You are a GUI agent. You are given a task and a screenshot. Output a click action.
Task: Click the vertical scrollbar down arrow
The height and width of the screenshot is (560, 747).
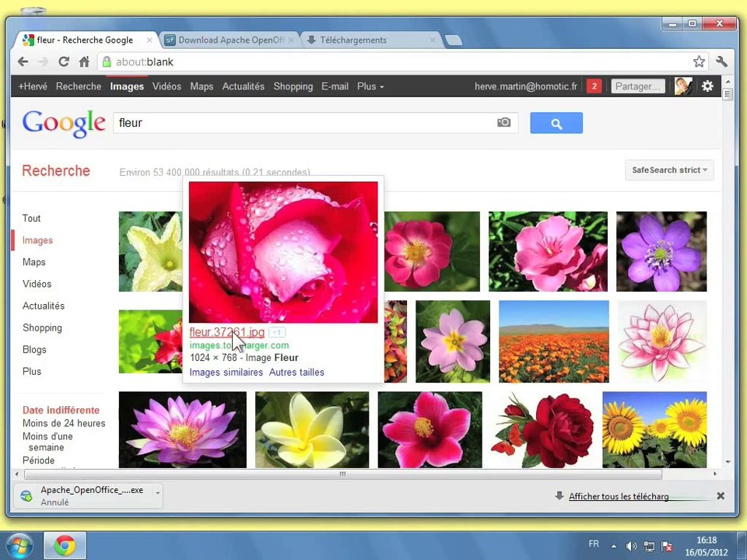point(728,461)
